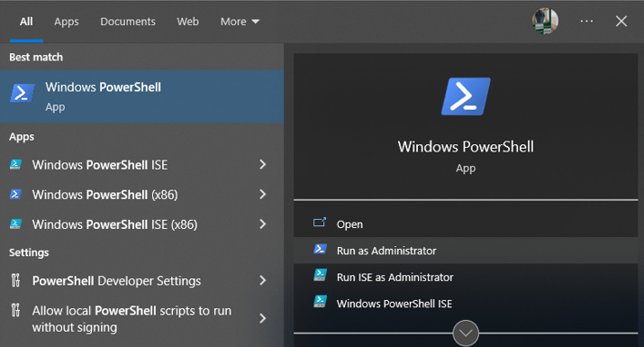Image resolution: width=644 pixels, height=347 pixels.
Task: Expand PowerShell Developer Settings chevron
Action: [263, 281]
